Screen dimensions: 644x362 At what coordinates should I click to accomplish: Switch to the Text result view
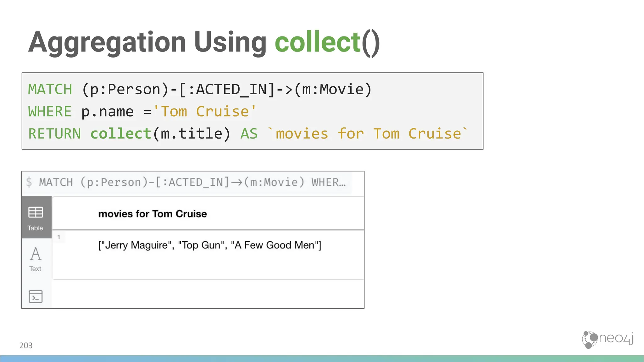pos(36,259)
